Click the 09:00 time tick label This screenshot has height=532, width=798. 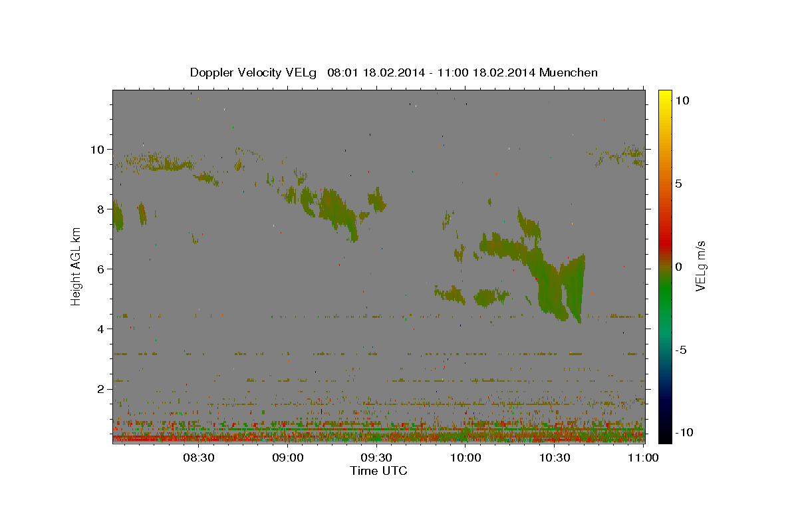[288, 458]
